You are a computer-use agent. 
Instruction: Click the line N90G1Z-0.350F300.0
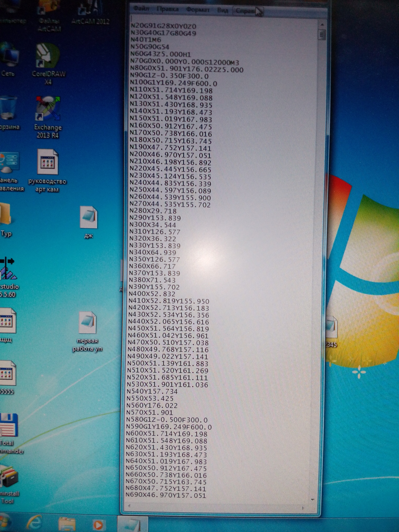(169, 76)
